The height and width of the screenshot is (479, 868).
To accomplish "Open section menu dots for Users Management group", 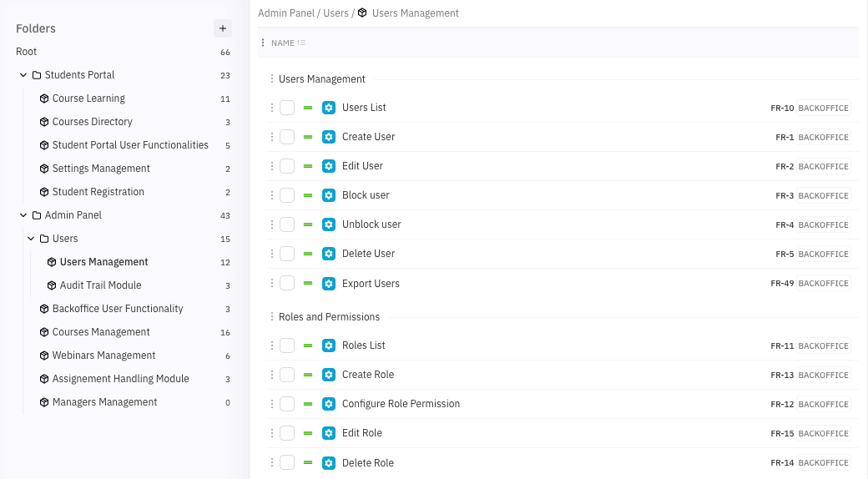I will (272, 79).
